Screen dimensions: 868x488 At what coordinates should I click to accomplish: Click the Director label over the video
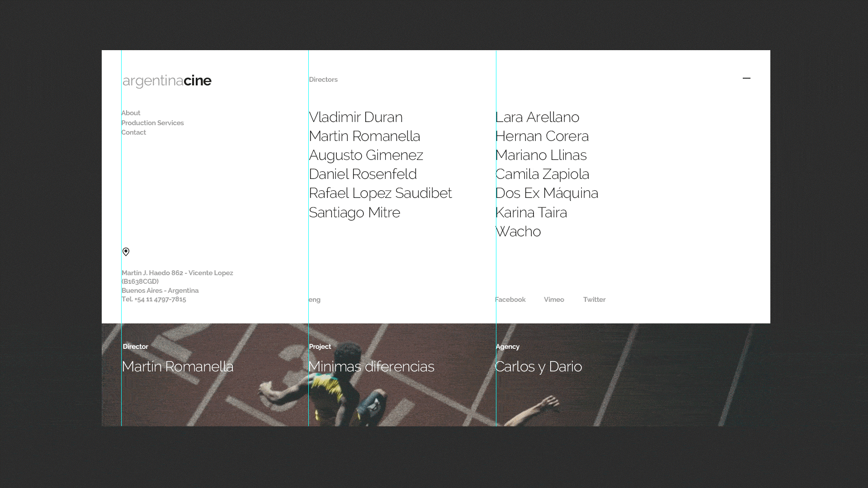135,347
